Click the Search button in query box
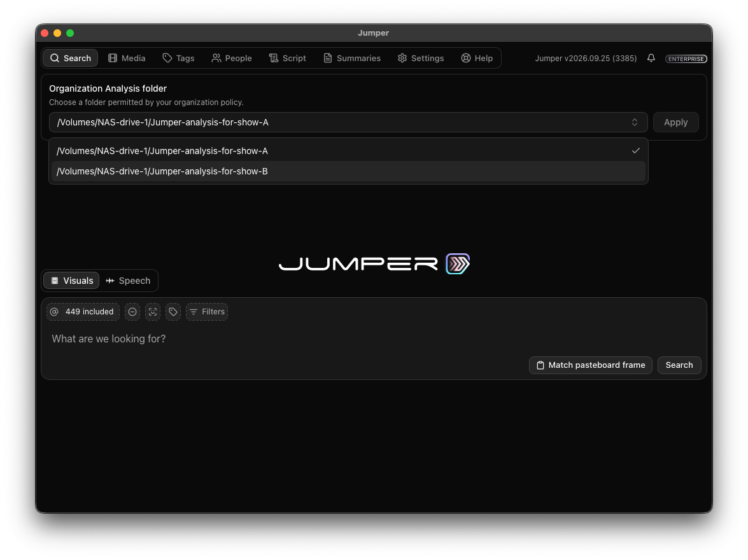 coord(679,365)
